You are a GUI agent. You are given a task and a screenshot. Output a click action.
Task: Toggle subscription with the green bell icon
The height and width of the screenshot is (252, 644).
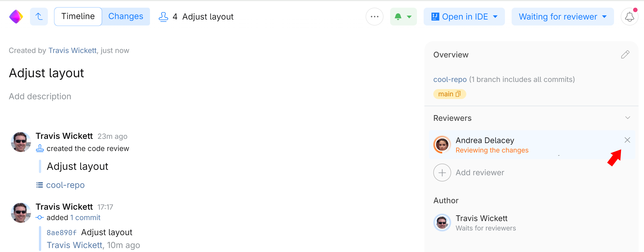tap(398, 17)
